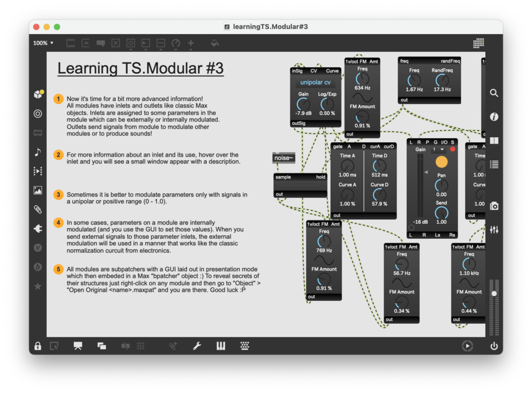The image size is (532, 393).
Task: Open the Snapshots camera icon
Action: pos(494,206)
